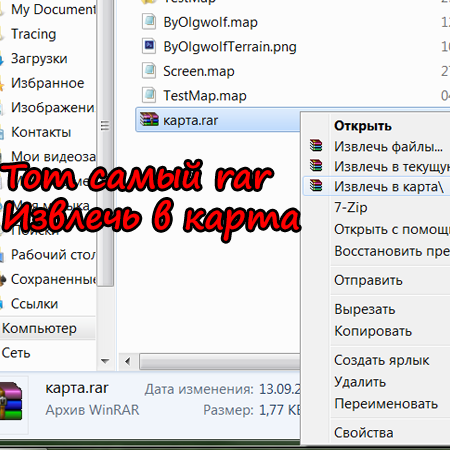Open the Отправить submenu
This screenshot has height=450, width=450.
[368, 280]
